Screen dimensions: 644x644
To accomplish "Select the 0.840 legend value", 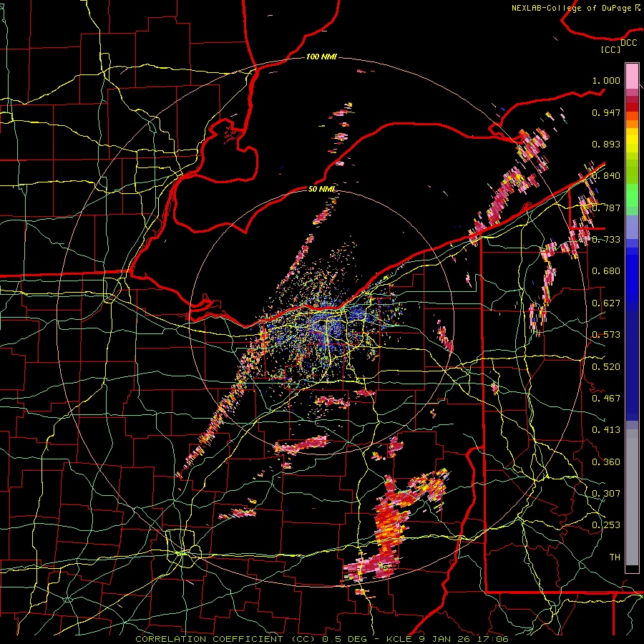I will click(606, 176).
